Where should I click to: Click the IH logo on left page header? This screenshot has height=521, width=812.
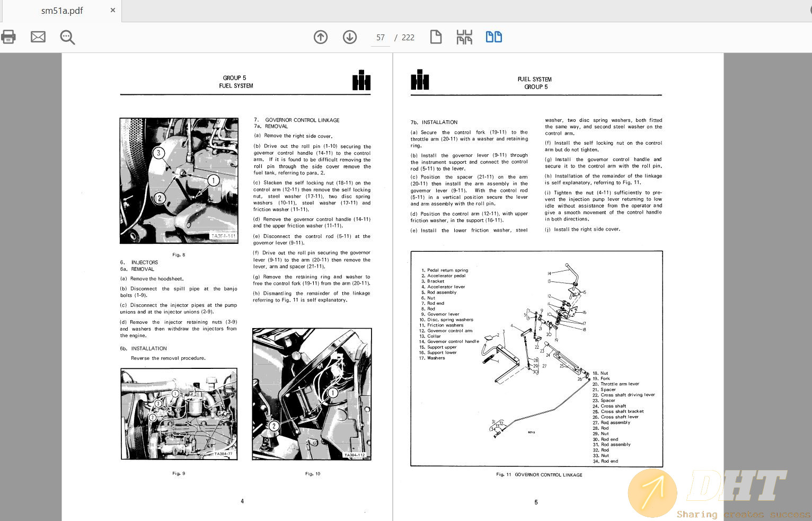coord(361,81)
